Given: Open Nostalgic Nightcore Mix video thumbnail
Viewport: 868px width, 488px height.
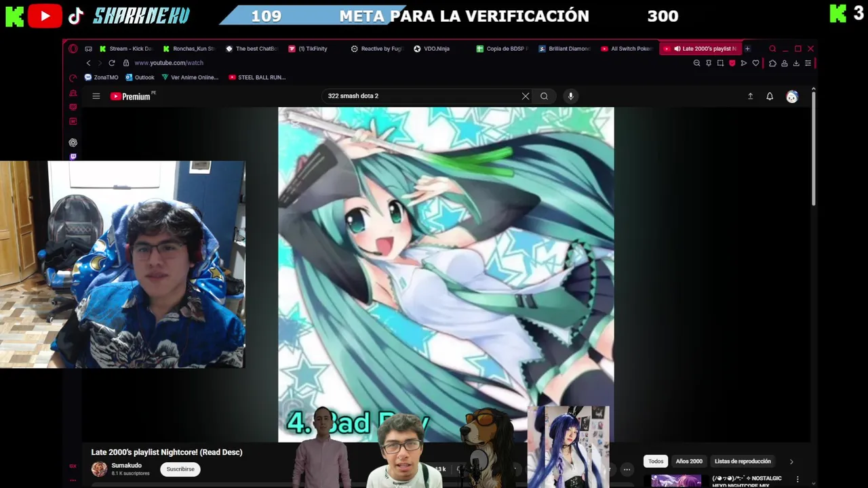Looking at the screenshot, I should [676, 481].
